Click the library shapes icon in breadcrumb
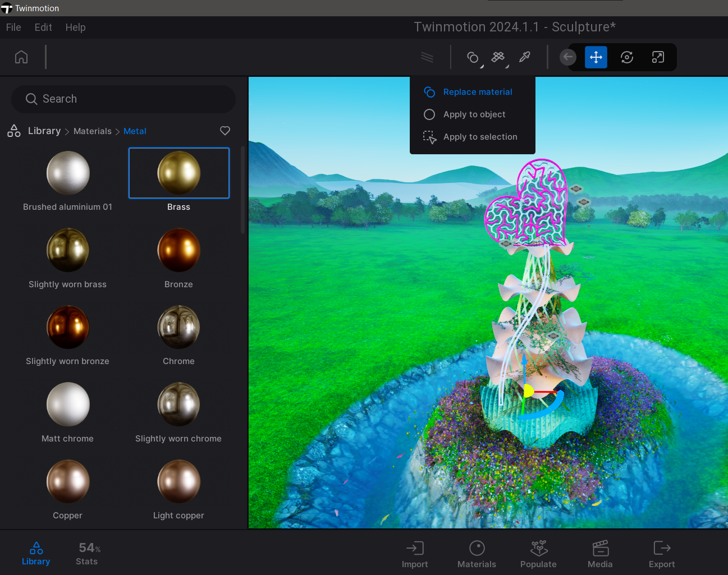The image size is (728, 575). tap(14, 131)
